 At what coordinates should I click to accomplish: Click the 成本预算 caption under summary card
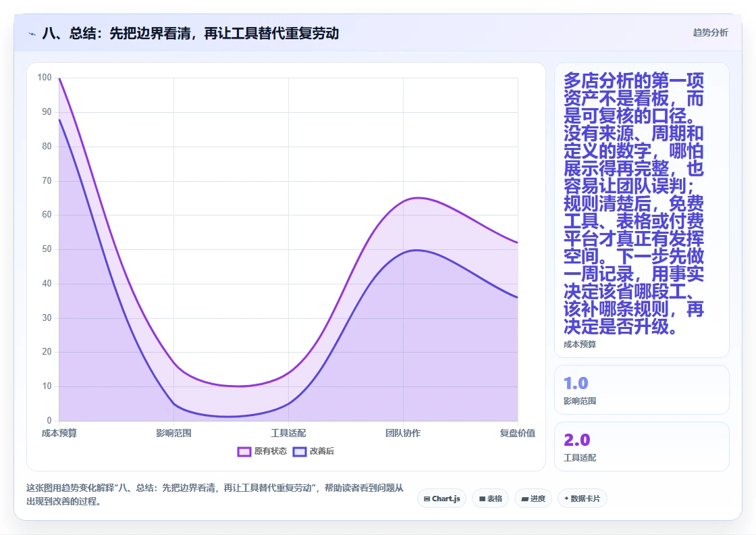580,345
